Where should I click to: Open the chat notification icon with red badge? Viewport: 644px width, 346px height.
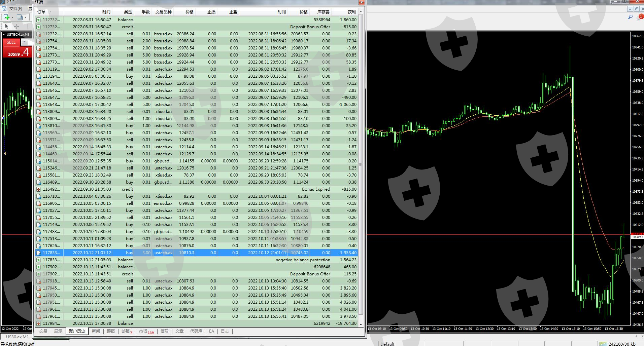[x=639, y=17]
